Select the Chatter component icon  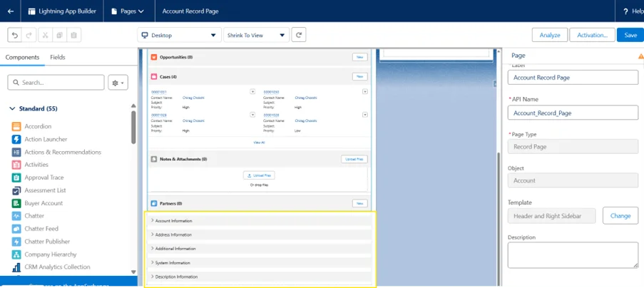(x=16, y=216)
